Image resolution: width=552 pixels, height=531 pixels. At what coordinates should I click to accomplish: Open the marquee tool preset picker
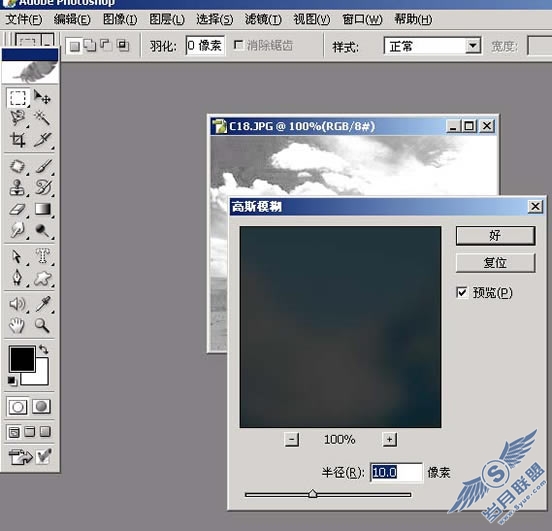(47, 40)
